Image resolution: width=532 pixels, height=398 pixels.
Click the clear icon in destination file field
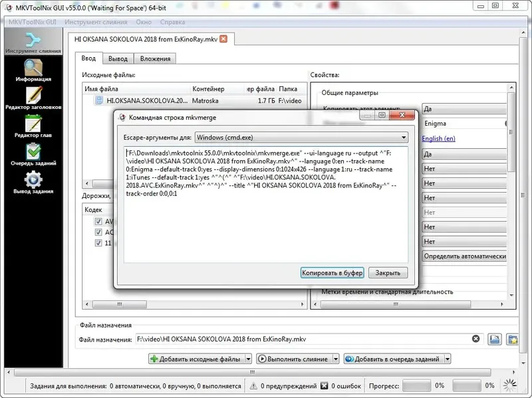click(x=475, y=338)
